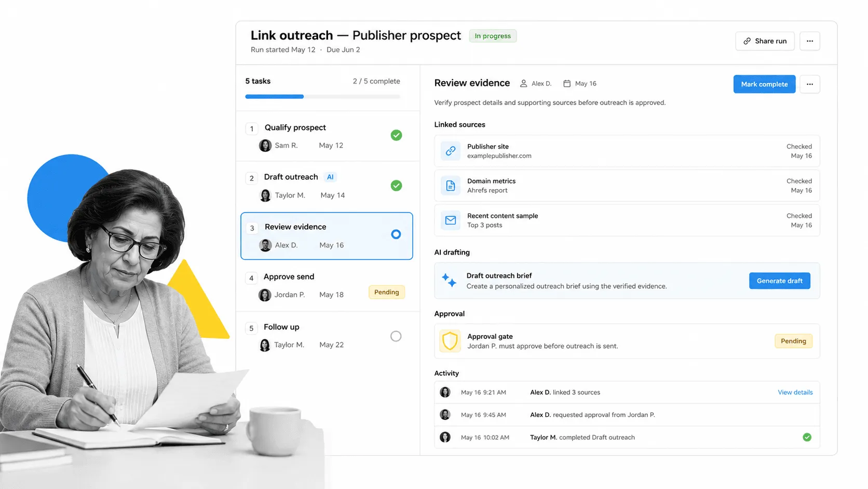This screenshot has width=868, height=489.
Task: Open the Publisher site source row
Action: click(627, 151)
